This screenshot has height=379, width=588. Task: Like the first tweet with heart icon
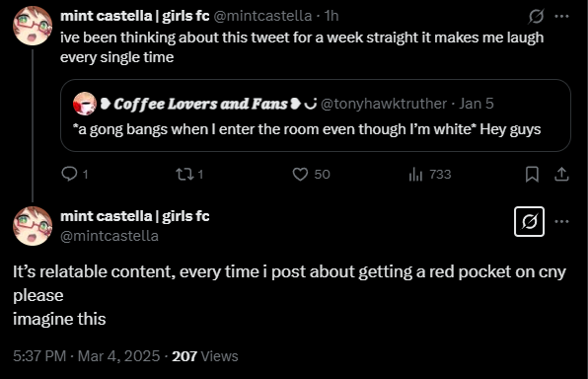pyautogui.click(x=300, y=174)
